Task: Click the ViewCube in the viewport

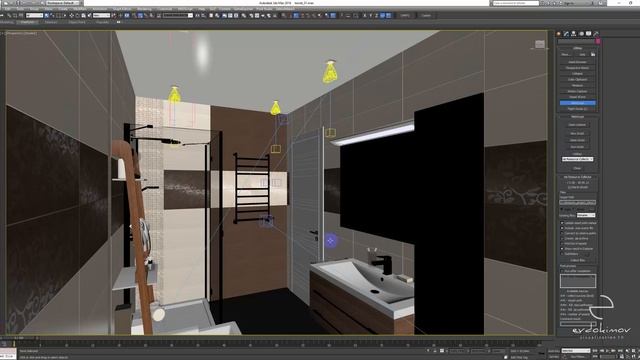Action: 540,44
